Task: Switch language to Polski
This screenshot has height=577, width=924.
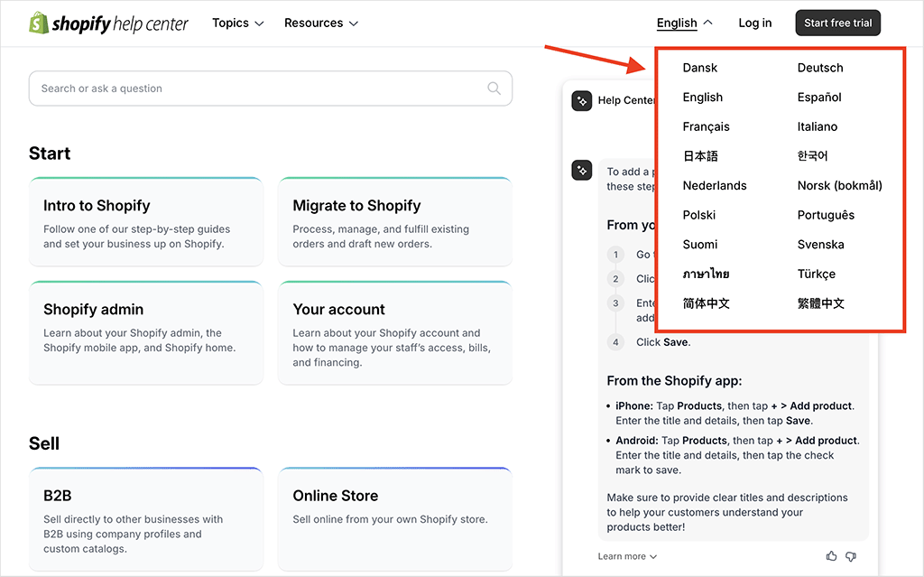Action: coord(699,215)
